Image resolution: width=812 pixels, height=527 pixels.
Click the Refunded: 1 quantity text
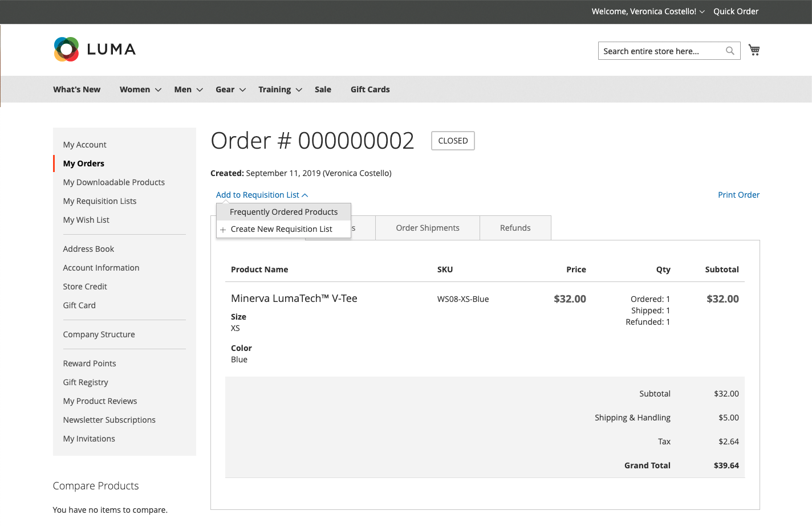(x=648, y=322)
